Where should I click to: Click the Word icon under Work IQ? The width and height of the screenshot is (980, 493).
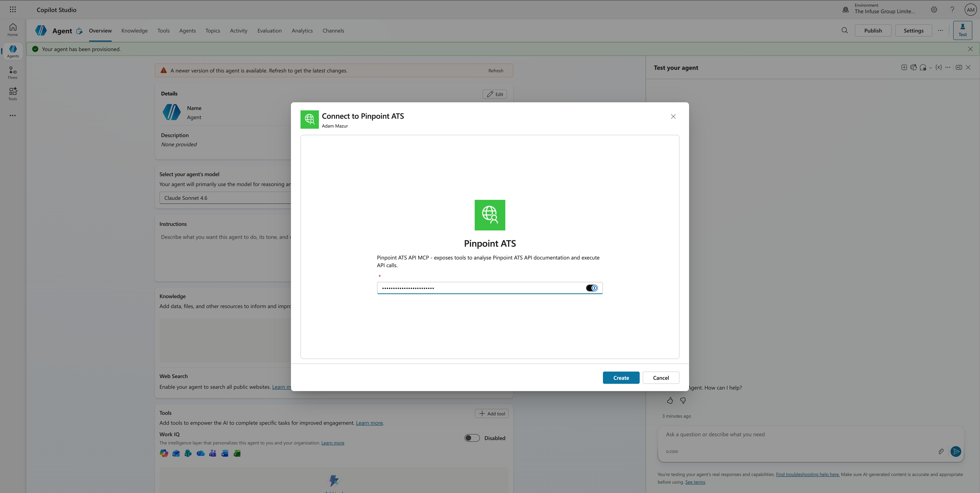pyautogui.click(x=225, y=453)
